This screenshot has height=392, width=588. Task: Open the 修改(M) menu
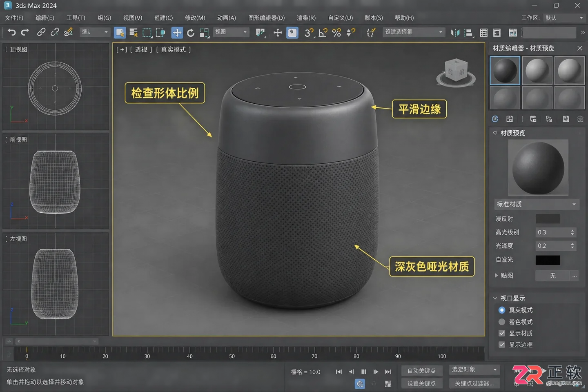(x=195, y=18)
